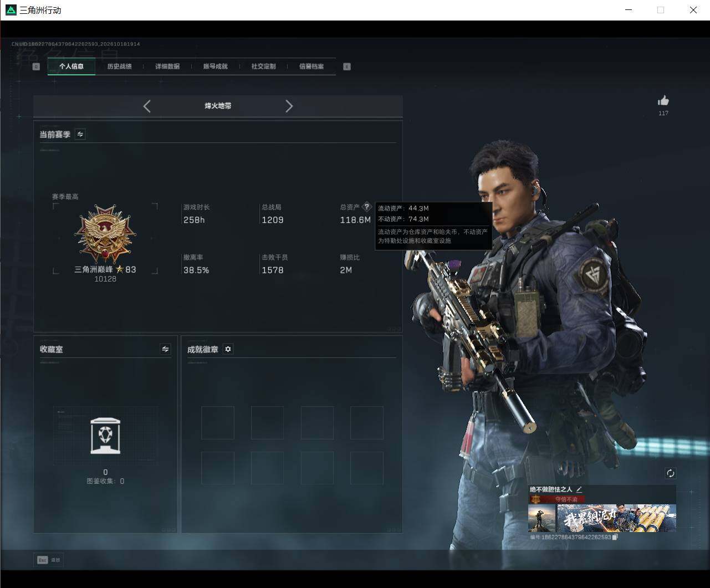Click the 图鉴收集 count text
Image resolution: width=710 pixels, height=588 pixels.
[x=105, y=481]
